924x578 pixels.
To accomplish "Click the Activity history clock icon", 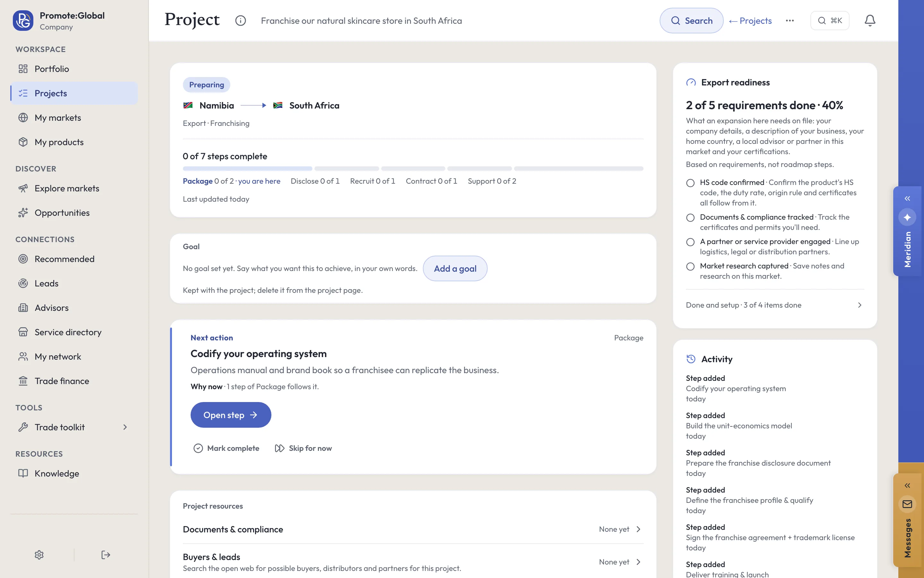I will pyautogui.click(x=691, y=359).
